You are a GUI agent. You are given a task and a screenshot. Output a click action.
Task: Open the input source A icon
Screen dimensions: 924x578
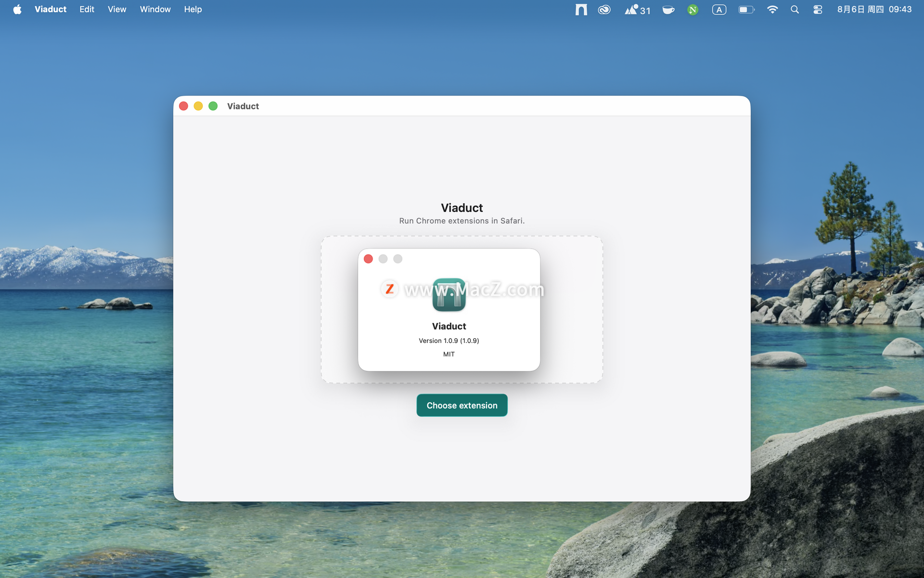point(719,10)
